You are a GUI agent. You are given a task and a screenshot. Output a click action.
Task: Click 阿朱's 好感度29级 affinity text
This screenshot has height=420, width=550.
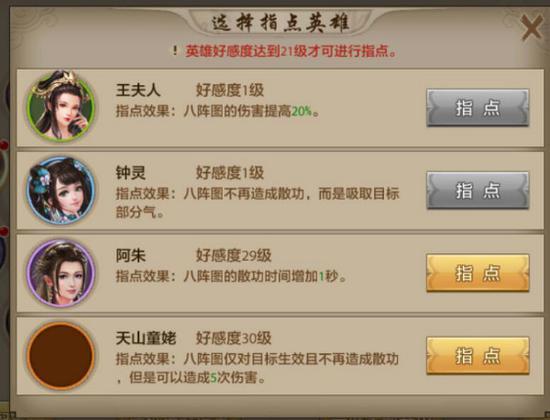tap(234, 256)
